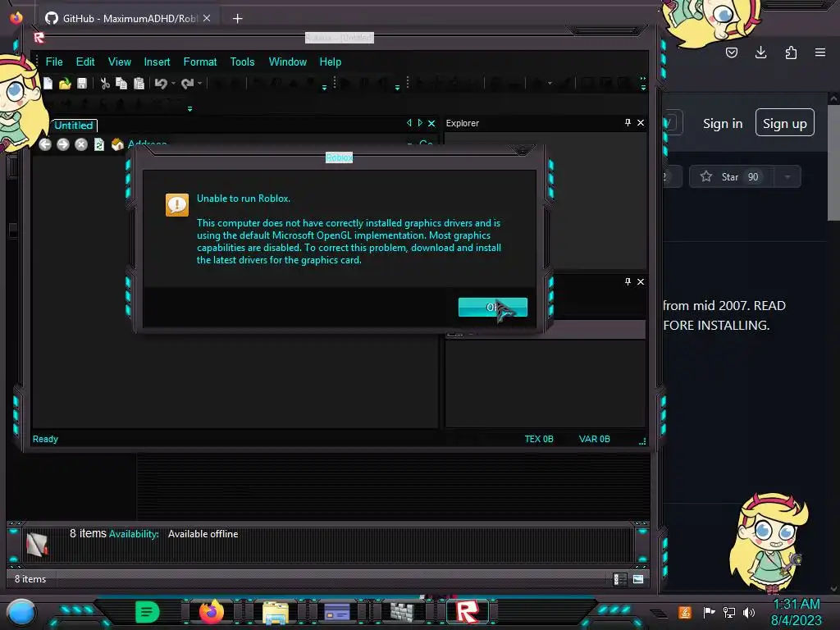Click the Stop loading icon
This screenshot has width=840, height=630.
[x=81, y=144]
